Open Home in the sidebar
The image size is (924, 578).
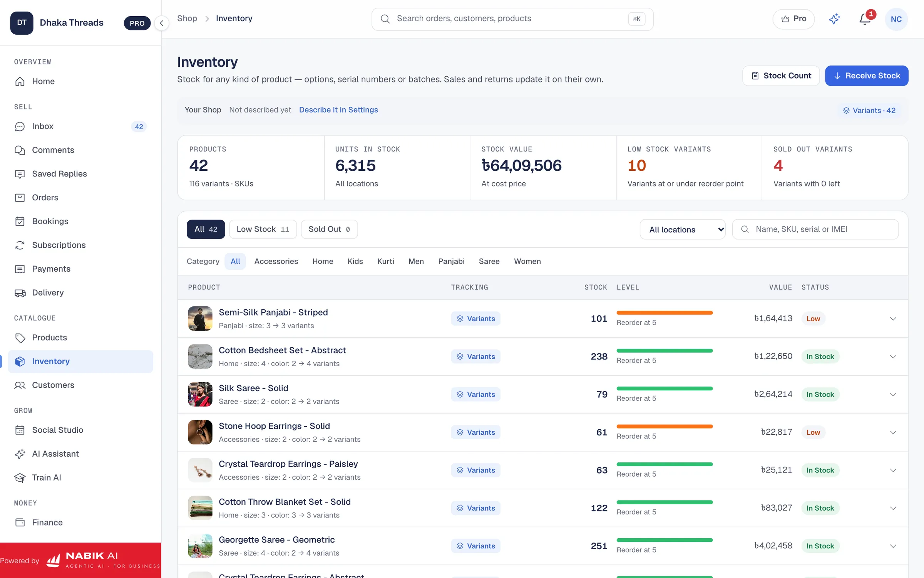click(80, 81)
